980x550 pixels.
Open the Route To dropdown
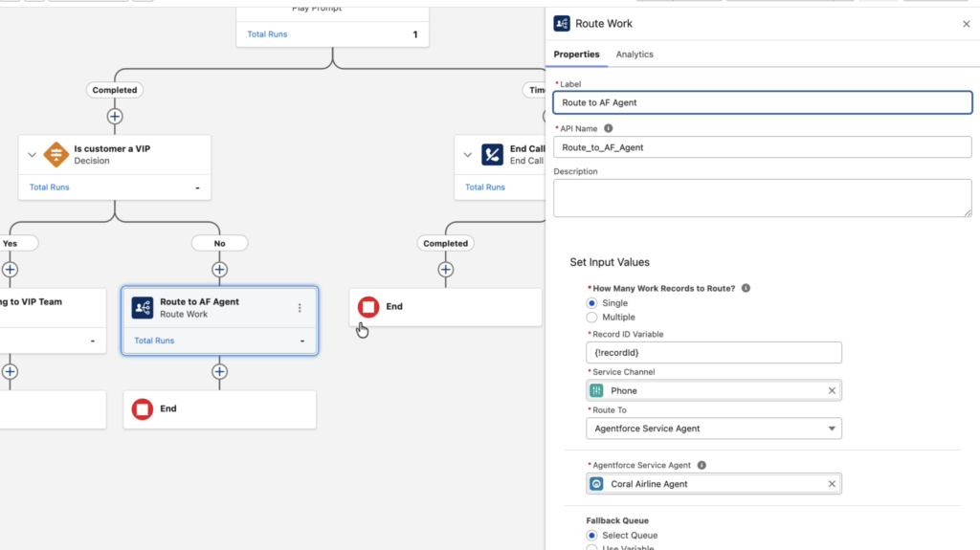pos(714,429)
